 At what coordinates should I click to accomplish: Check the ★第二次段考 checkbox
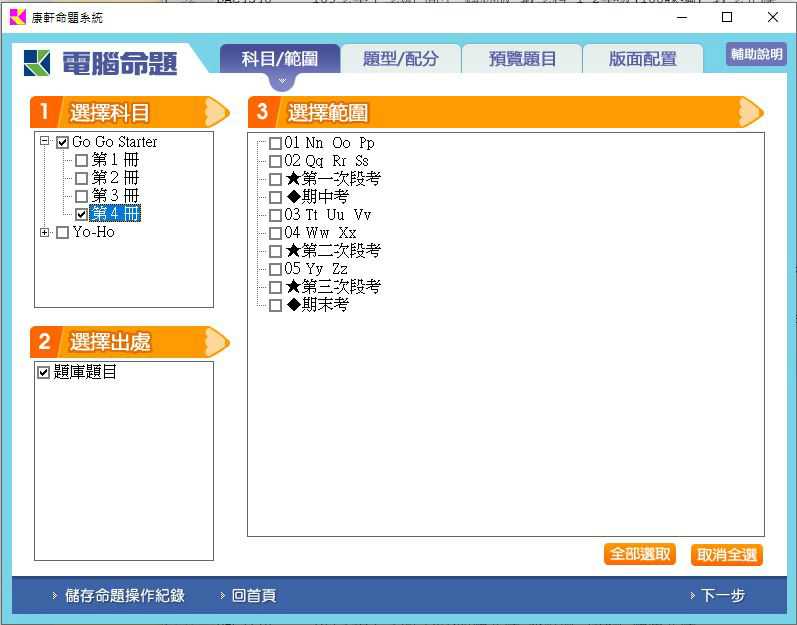pos(275,251)
